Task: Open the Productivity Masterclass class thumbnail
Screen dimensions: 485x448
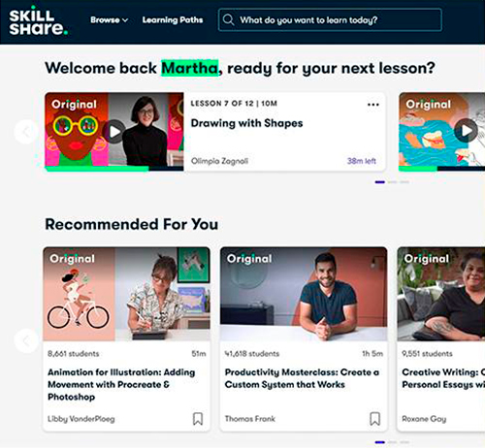Action: pos(304,294)
